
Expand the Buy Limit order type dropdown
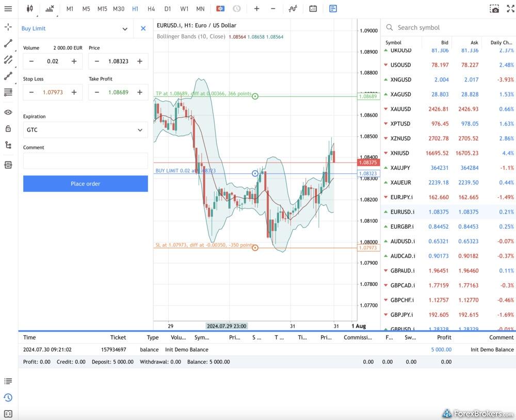point(125,29)
